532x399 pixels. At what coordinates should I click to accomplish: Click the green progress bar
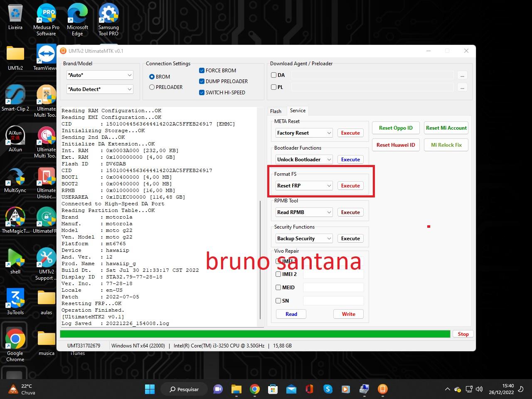pos(255,334)
